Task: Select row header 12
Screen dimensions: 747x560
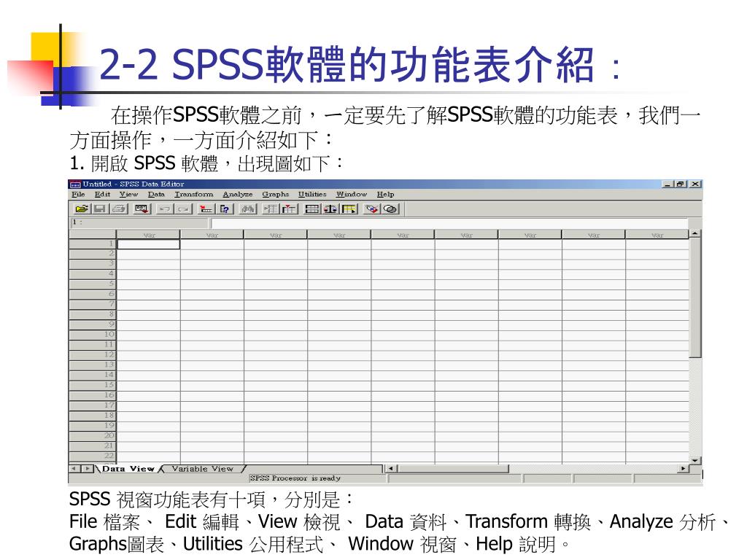Action: point(93,355)
